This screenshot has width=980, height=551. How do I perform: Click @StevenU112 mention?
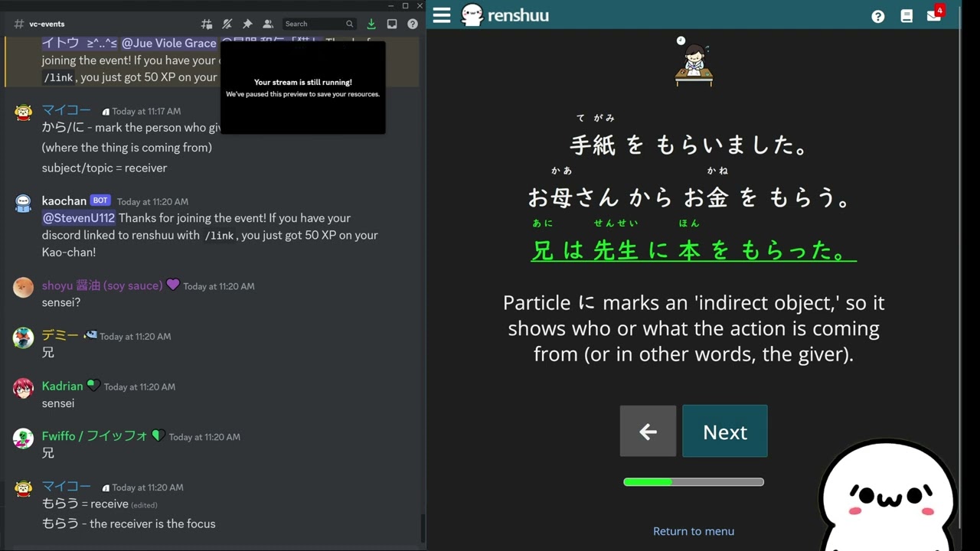click(79, 218)
